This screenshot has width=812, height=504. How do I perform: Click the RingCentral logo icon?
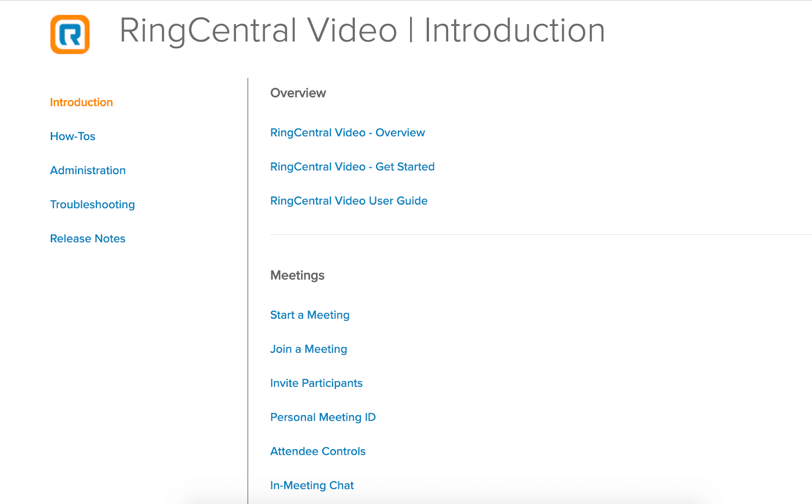pos(70,34)
